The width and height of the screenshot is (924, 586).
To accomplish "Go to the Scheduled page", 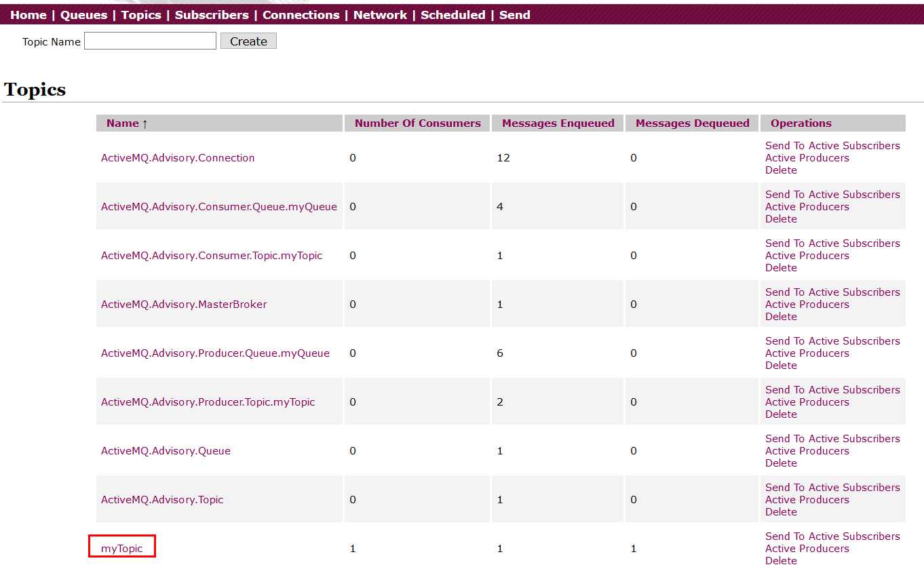I will point(453,15).
